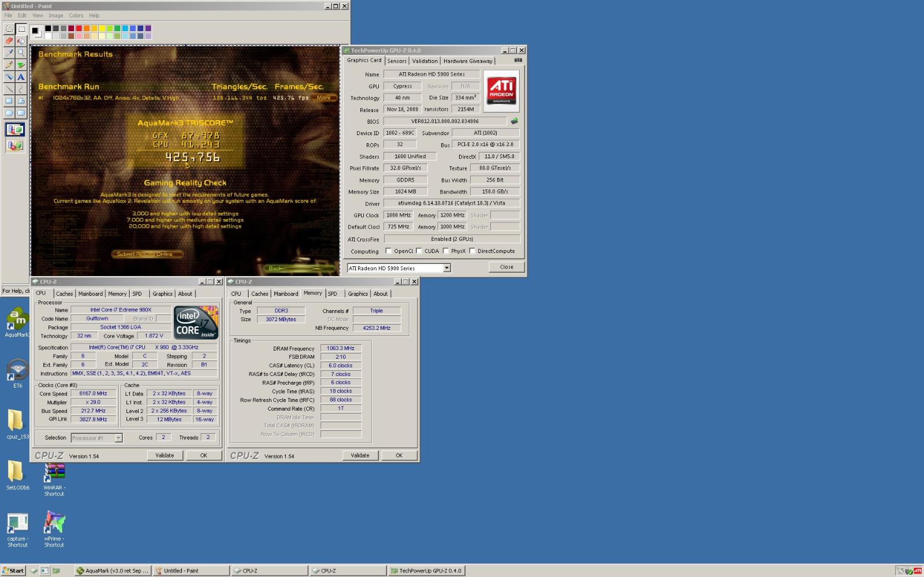This screenshot has width=924, height=577.
Task: Click the Intel Core i7 logo in CPU-Z
Action: pos(196,322)
